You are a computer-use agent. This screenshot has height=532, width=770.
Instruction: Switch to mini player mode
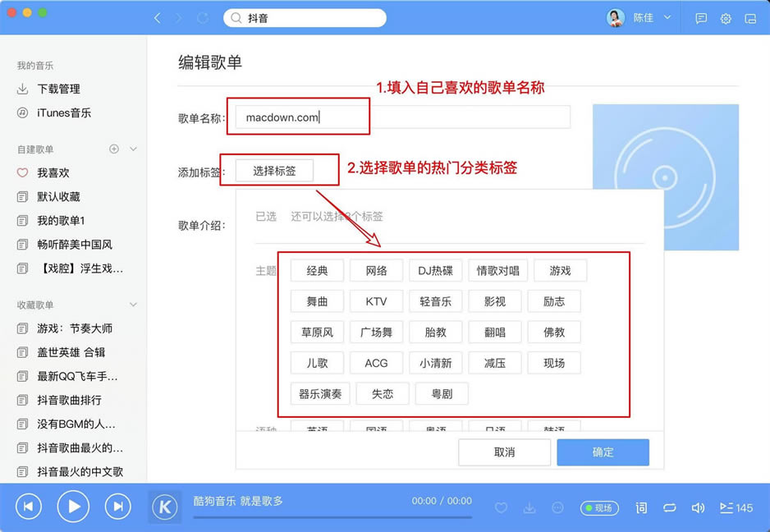(750, 18)
